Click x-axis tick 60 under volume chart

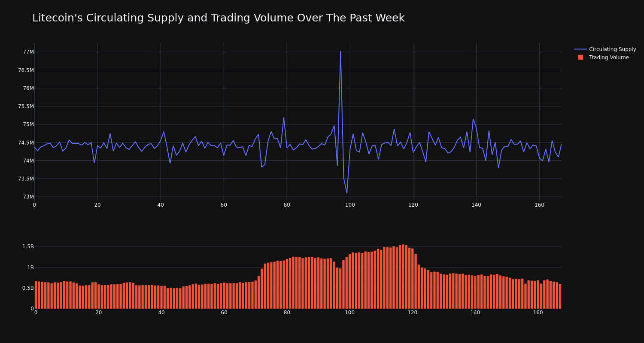(224, 313)
